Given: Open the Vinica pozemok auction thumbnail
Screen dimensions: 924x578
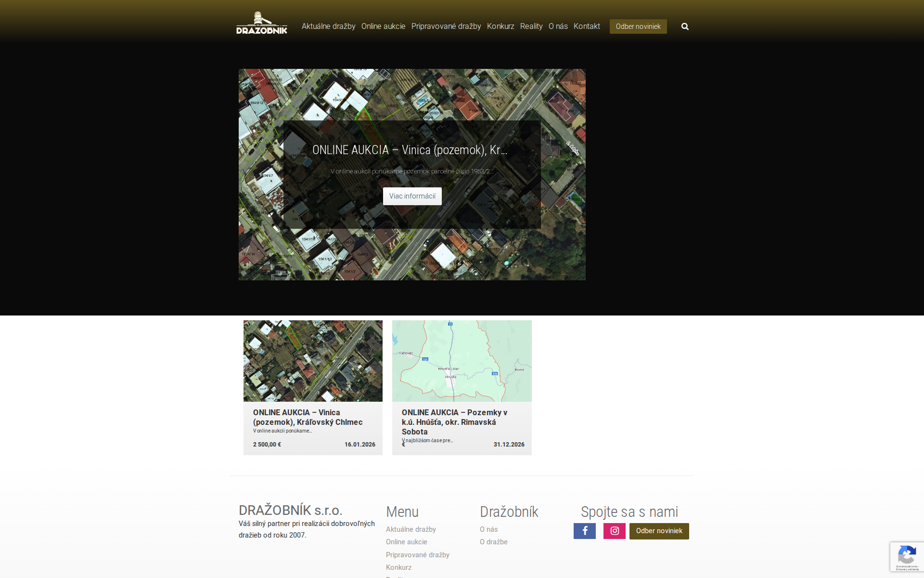Looking at the screenshot, I should point(313,361).
